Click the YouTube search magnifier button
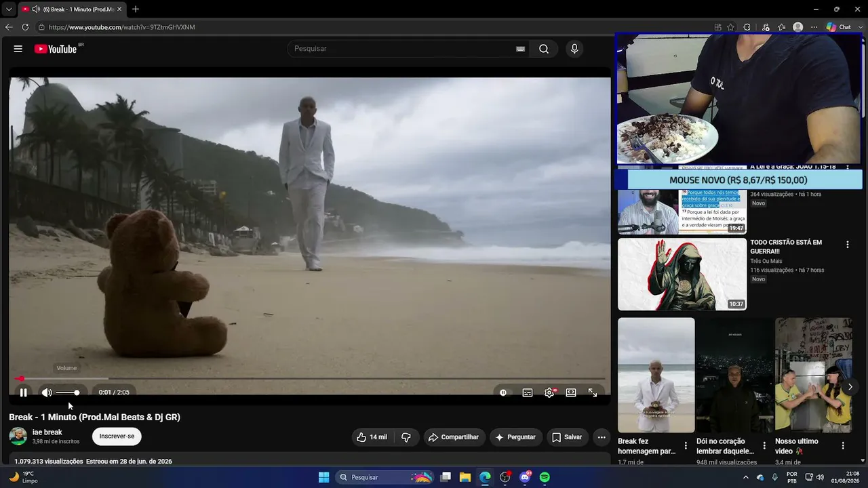Screen dimensions: 868x488 (x=544, y=49)
